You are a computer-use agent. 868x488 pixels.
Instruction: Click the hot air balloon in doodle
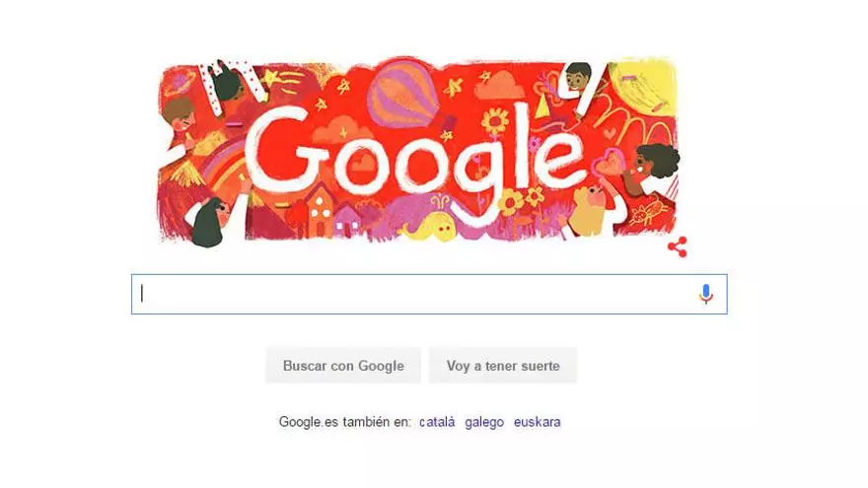(x=403, y=93)
